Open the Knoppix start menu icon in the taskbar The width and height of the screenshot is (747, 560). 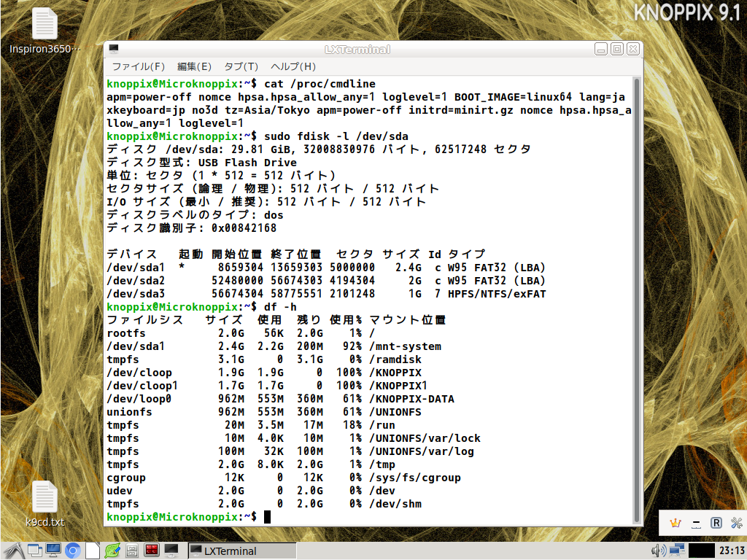click(x=14, y=551)
